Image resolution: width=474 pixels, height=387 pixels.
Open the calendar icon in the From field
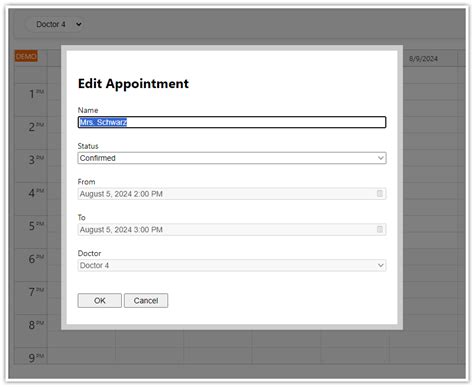coord(380,193)
